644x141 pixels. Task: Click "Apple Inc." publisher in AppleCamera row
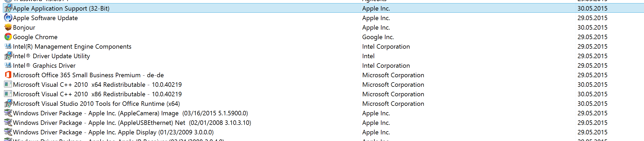point(376,113)
